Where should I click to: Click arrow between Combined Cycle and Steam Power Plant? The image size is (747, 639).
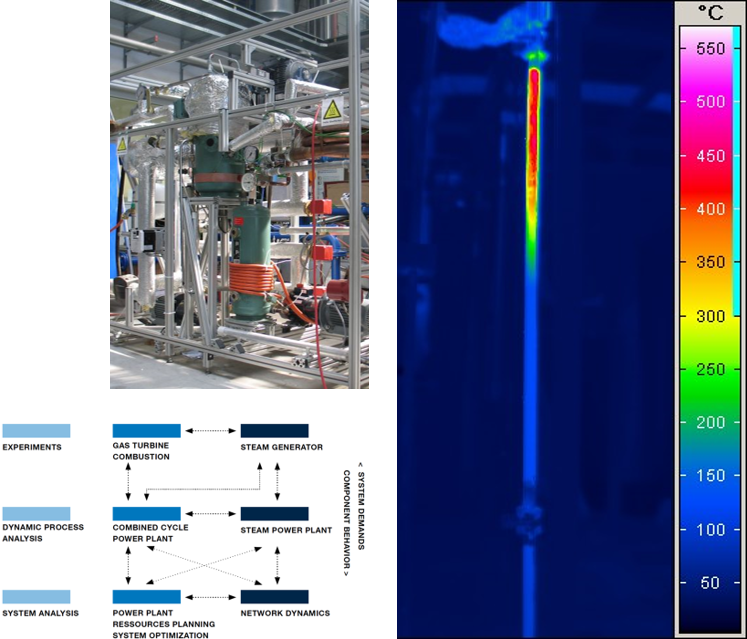pos(211,514)
